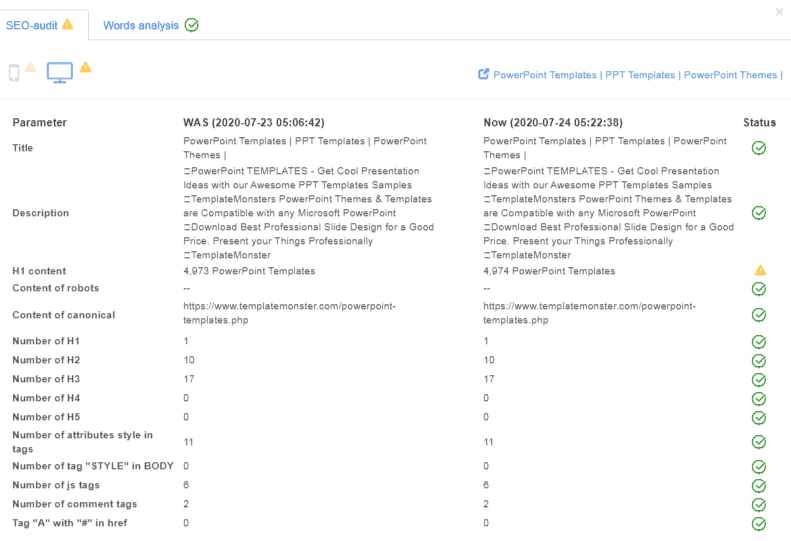Screen dimensions: 791x541
Task: Click the Number of H1 label
Action: tap(46, 341)
